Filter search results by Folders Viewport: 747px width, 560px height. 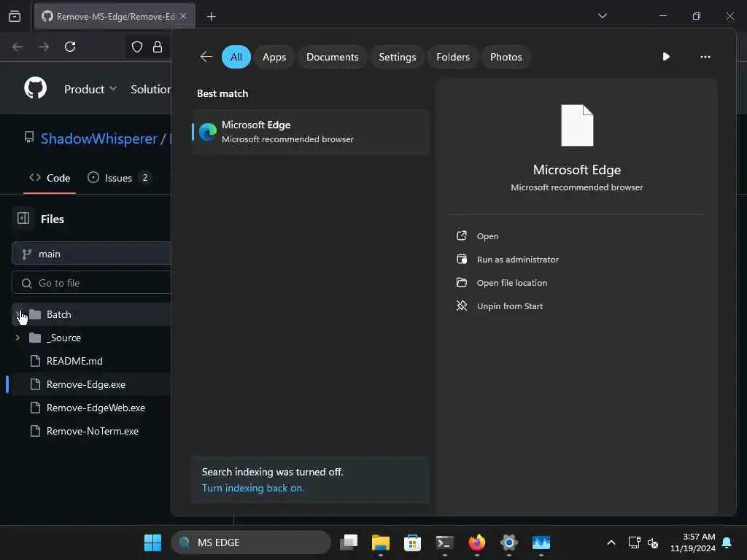click(x=452, y=57)
